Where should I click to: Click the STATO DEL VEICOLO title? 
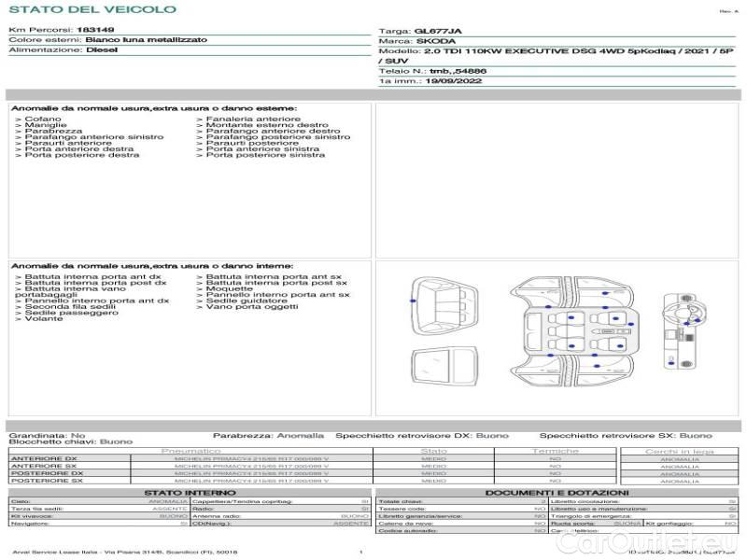tap(92, 9)
